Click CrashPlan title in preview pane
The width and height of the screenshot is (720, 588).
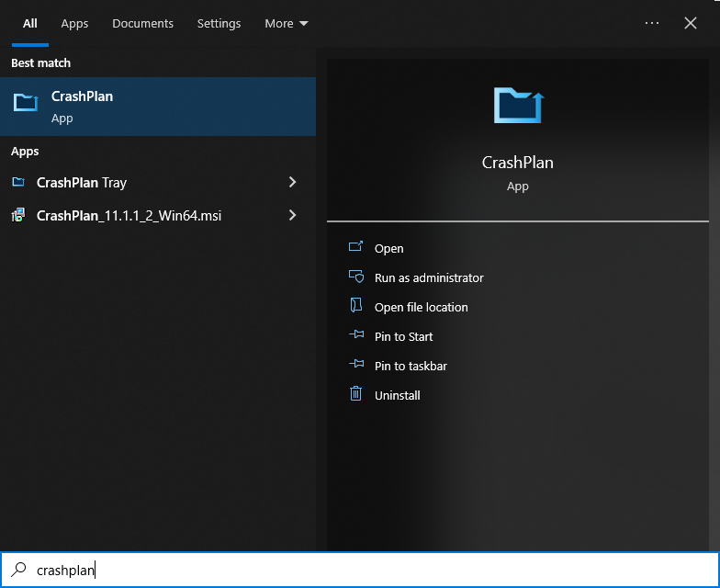518,163
